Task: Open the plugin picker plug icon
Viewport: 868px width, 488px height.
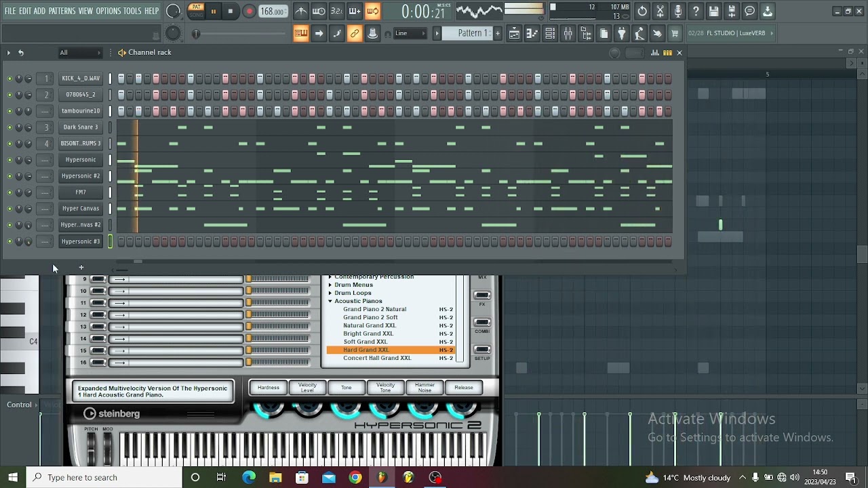Action: coord(621,33)
